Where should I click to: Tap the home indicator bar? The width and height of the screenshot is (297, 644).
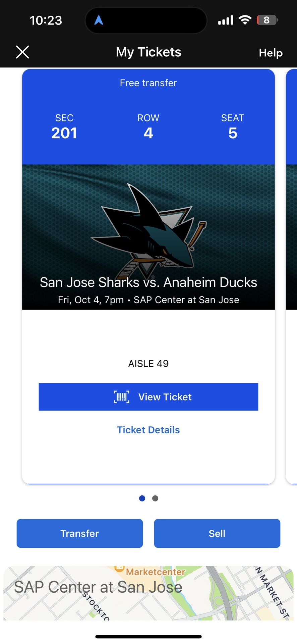(148, 636)
